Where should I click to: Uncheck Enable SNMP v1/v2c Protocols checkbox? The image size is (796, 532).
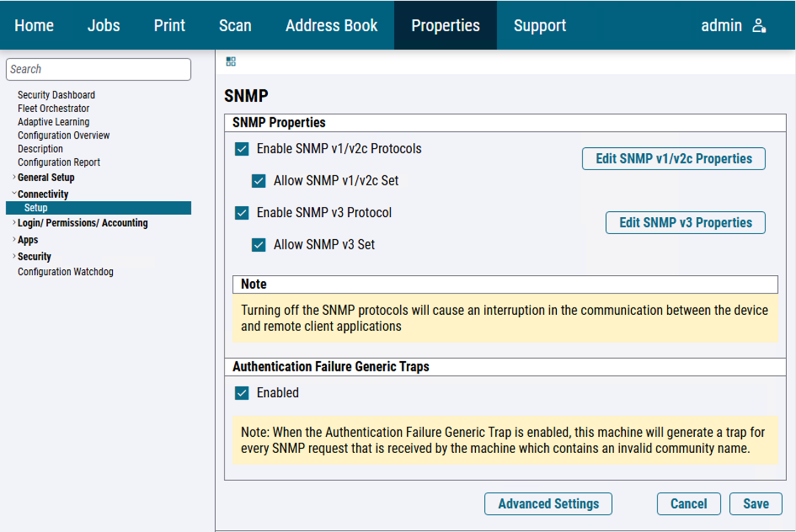coord(242,149)
